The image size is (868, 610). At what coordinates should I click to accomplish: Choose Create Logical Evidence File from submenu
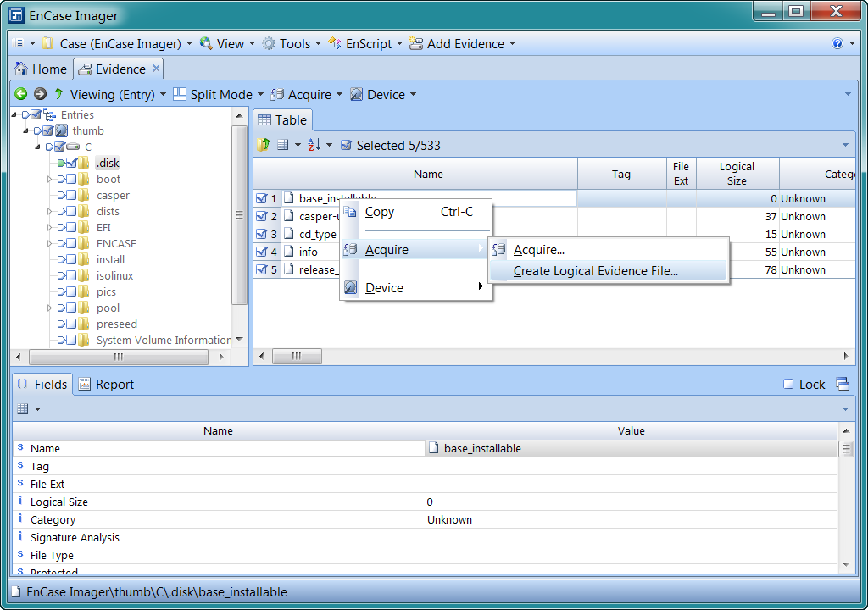(x=607, y=270)
